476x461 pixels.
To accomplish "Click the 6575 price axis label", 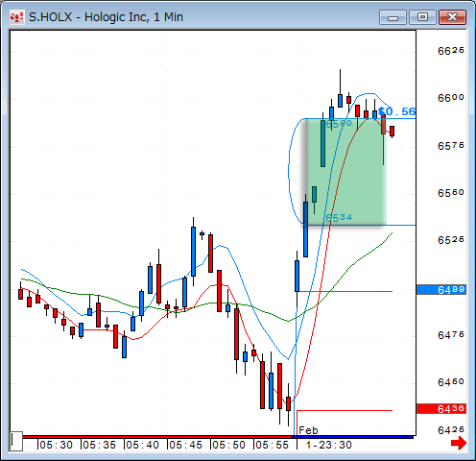I will tap(451, 146).
